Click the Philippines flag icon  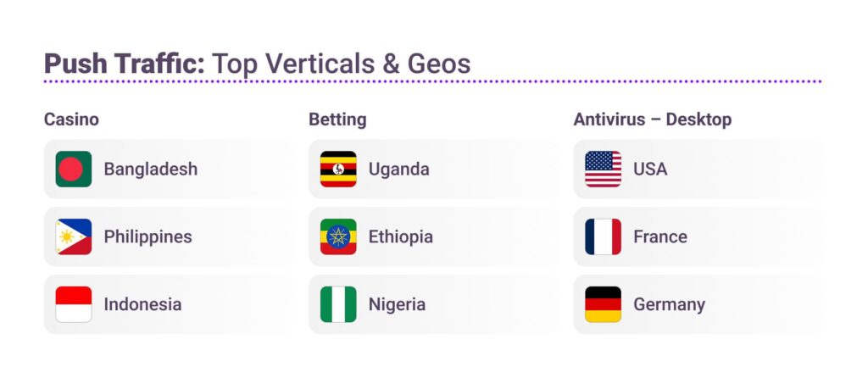click(74, 237)
